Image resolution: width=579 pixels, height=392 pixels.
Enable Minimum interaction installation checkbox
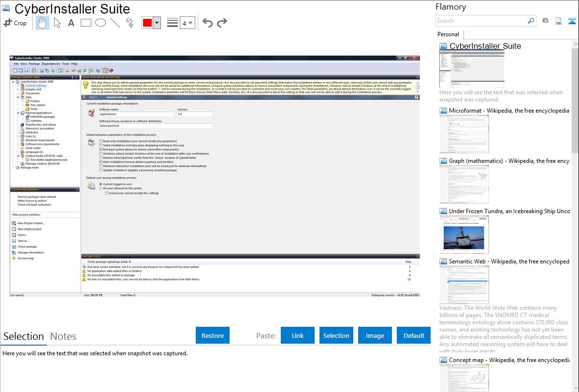pos(101,166)
